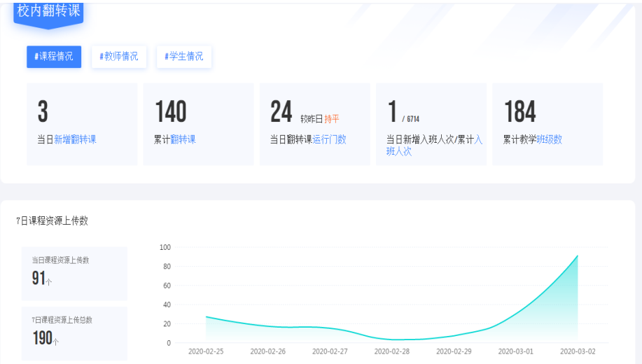
Task: Click the orange 持平 status text
Action: point(332,119)
